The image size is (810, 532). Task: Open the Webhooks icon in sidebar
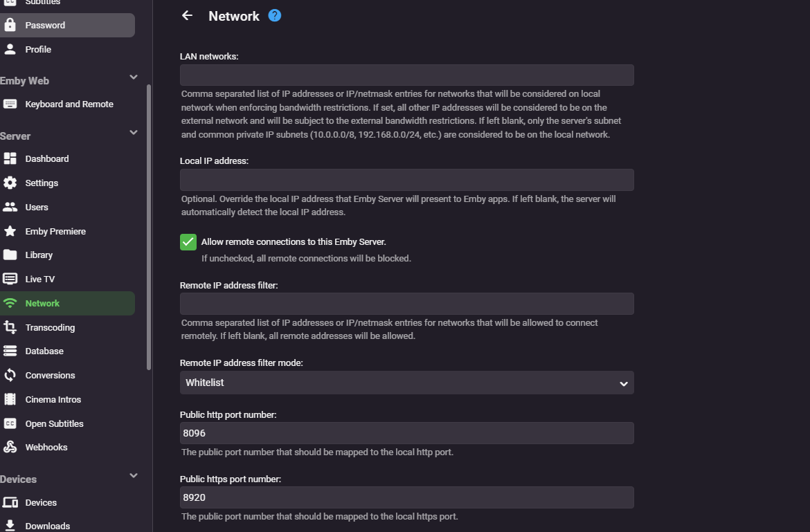point(10,447)
